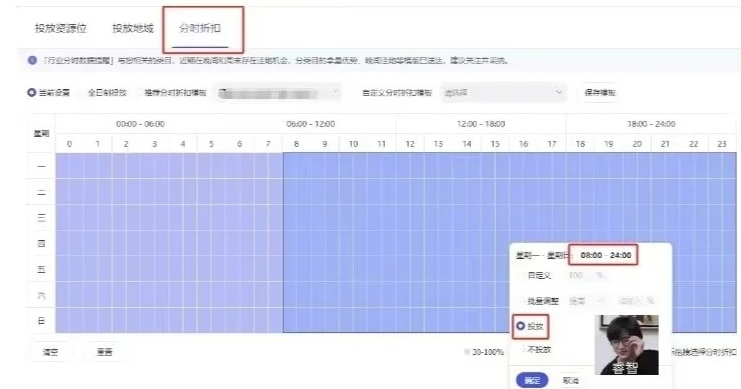
Task: Open the 自定义分时折扣模板 select dropdown
Action: point(503,93)
